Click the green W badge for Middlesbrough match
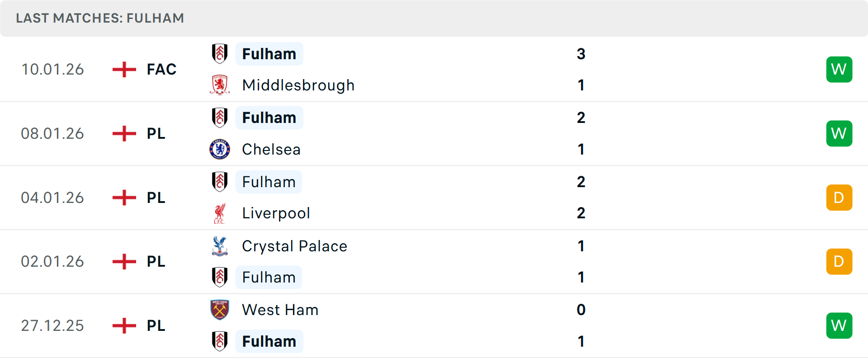 (x=839, y=70)
